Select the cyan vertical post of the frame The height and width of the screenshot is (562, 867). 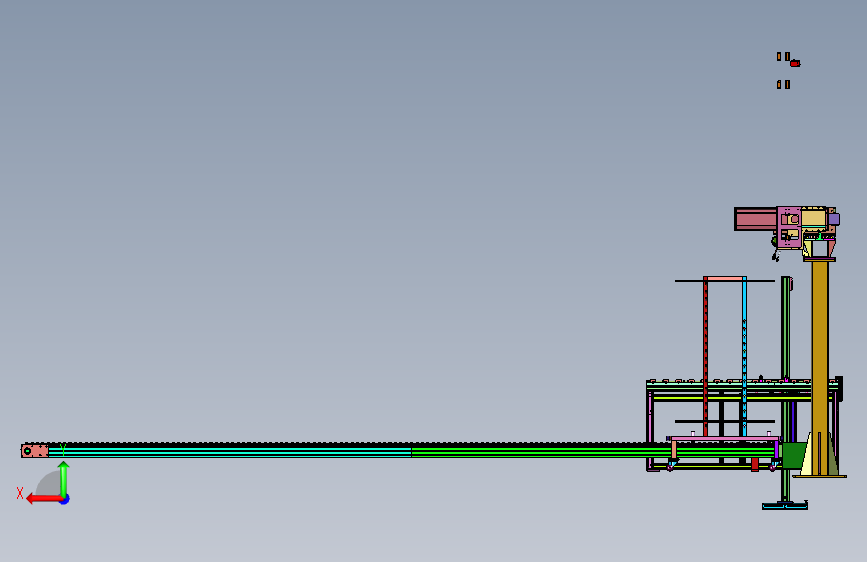(744, 357)
